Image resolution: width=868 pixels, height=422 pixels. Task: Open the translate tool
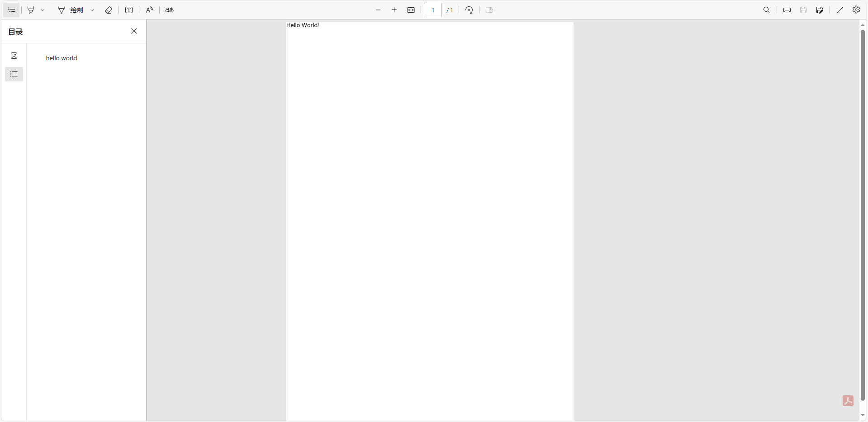tap(170, 10)
